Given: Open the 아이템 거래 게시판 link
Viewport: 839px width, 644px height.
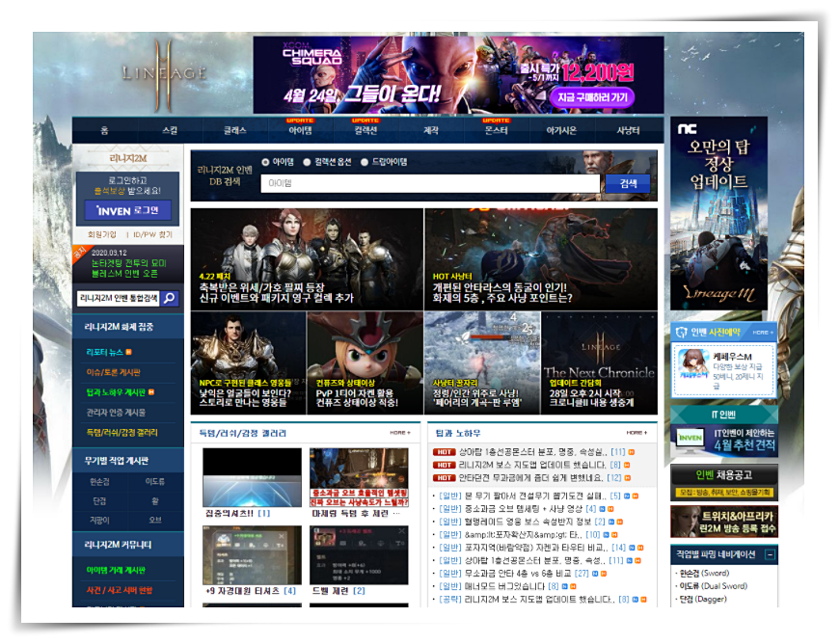Looking at the screenshot, I should [x=116, y=570].
